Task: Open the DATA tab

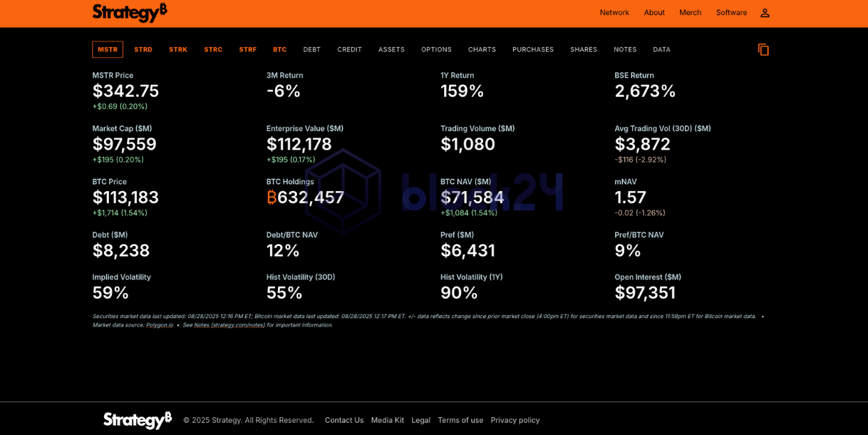Action: [x=661, y=49]
